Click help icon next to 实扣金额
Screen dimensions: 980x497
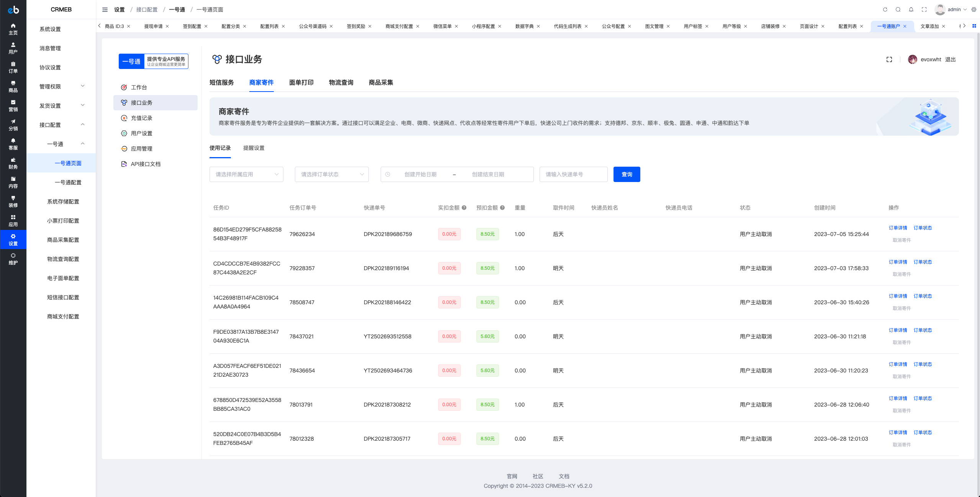click(x=464, y=208)
